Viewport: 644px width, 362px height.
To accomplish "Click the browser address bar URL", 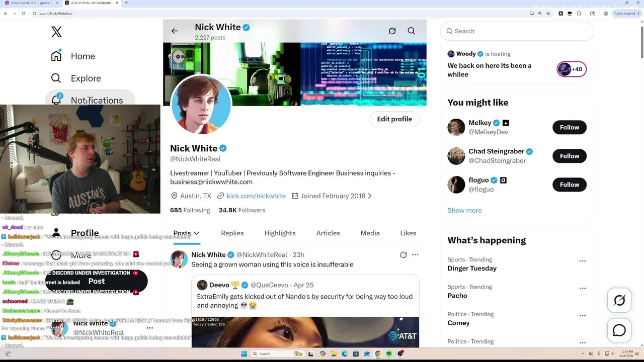I will tap(55, 14).
